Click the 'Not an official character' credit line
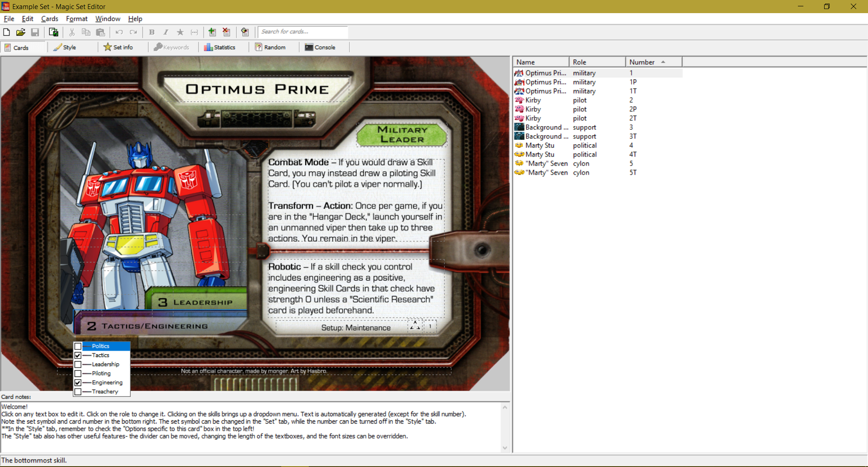The image size is (868, 467). click(x=254, y=371)
